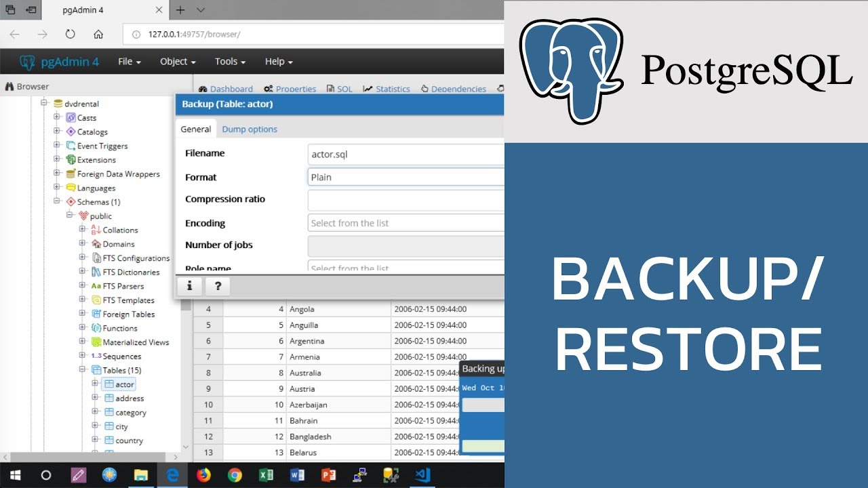Open Firefox from the taskbar
Viewport: 868px width, 488px height.
pos(203,475)
